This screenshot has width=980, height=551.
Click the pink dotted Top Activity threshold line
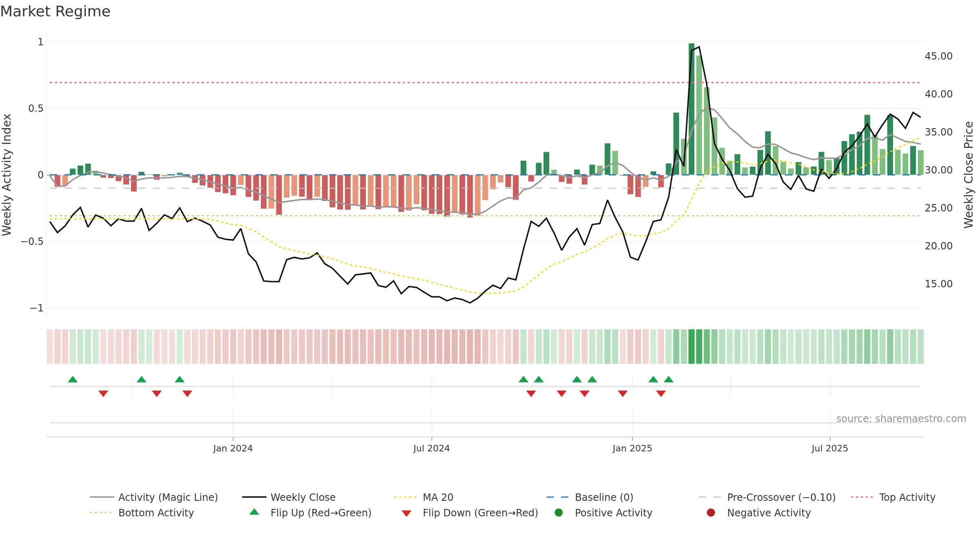point(485,82)
